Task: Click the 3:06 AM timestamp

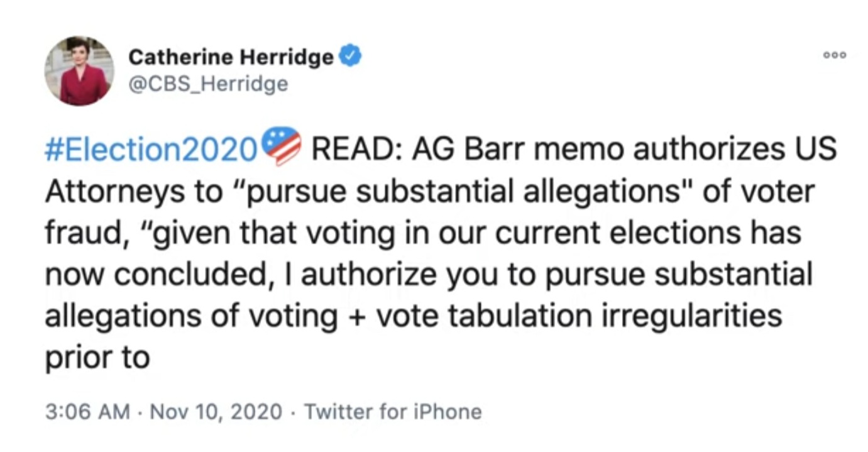Action: coord(87,412)
